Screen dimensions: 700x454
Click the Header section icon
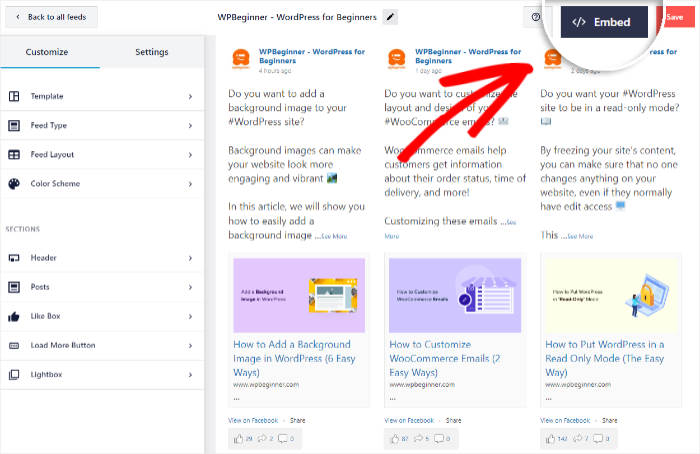[x=14, y=258]
